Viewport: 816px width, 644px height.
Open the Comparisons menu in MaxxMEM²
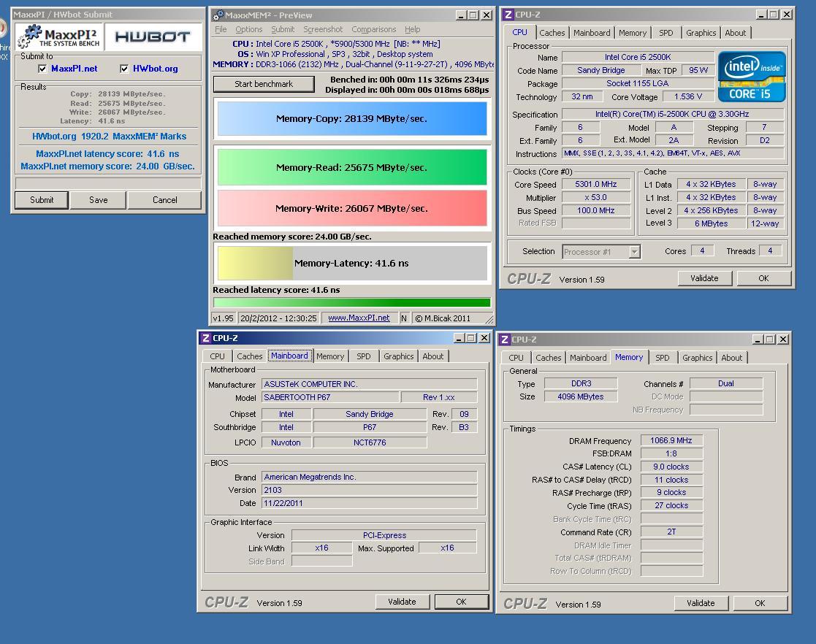pyautogui.click(x=373, y=30)
